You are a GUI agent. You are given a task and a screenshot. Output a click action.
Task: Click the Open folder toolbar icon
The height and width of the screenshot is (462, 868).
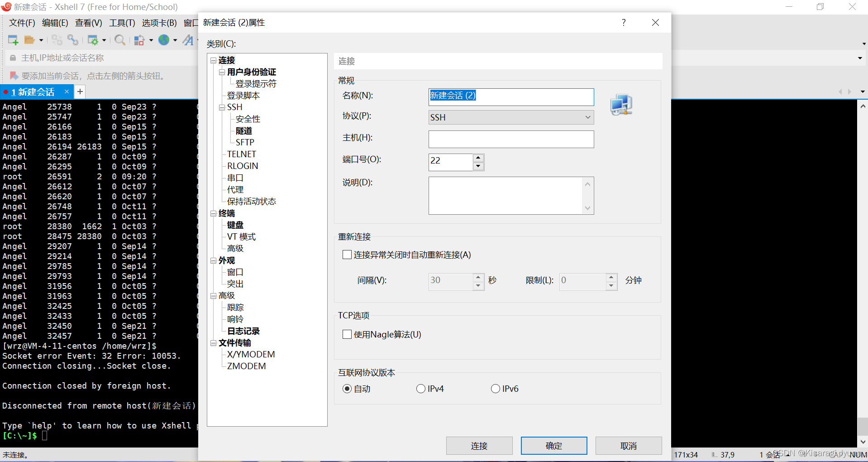29,40
